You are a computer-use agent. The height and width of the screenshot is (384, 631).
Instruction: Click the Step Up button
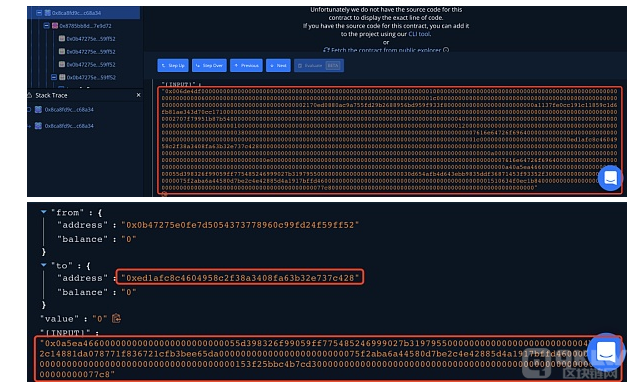[x=173, y=65]
